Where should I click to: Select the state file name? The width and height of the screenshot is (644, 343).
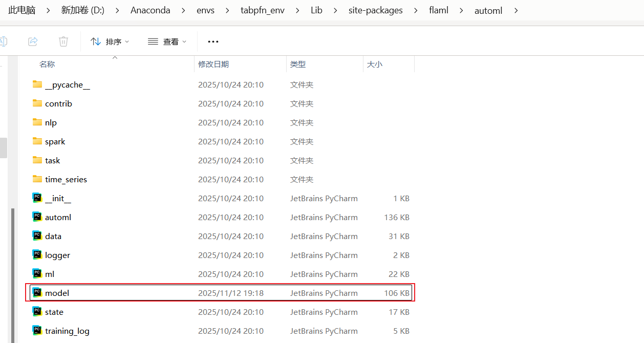54,312
